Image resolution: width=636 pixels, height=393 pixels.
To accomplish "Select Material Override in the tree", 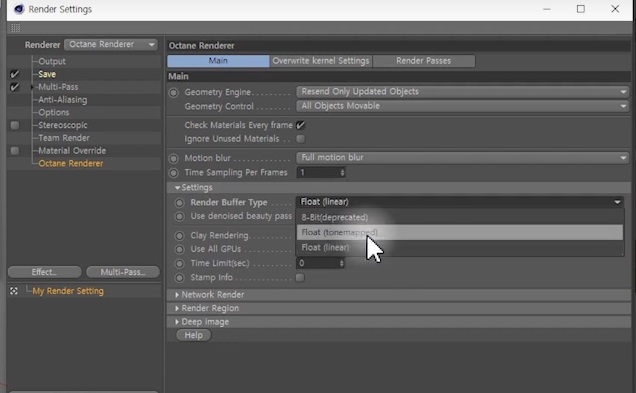I will coord(72,150).
